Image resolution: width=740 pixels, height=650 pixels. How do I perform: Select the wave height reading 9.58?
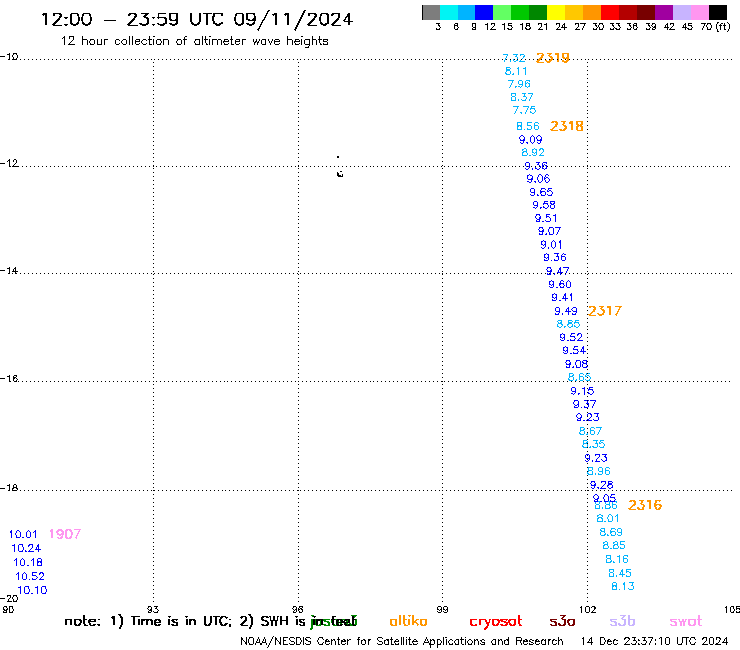544,205
